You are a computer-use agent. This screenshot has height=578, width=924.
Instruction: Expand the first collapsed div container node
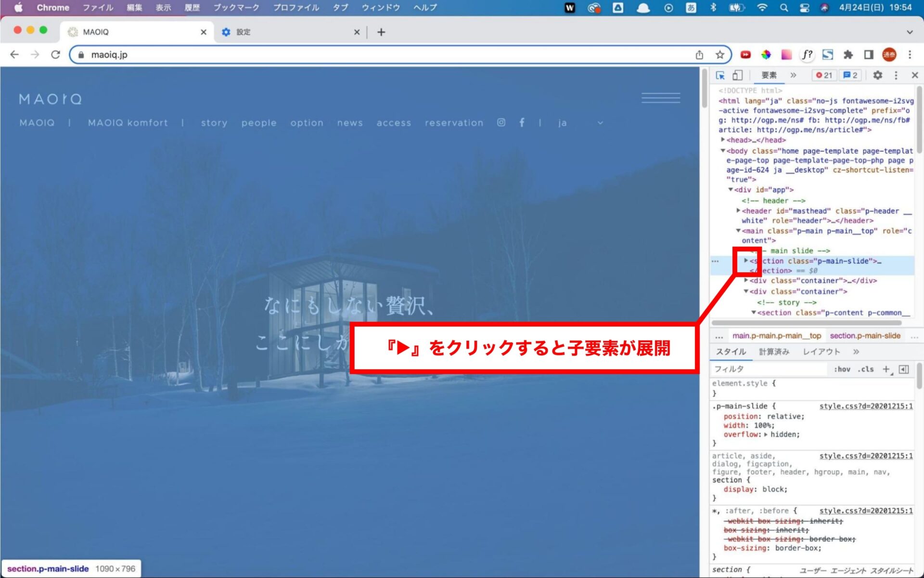click(x=746, y=280)
